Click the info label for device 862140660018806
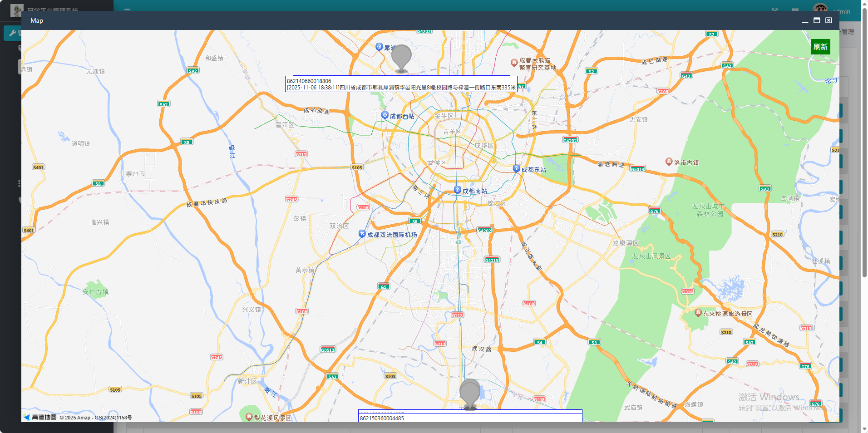Image resolution: width=868 pixels, height=433 pixels. (401, 84)
